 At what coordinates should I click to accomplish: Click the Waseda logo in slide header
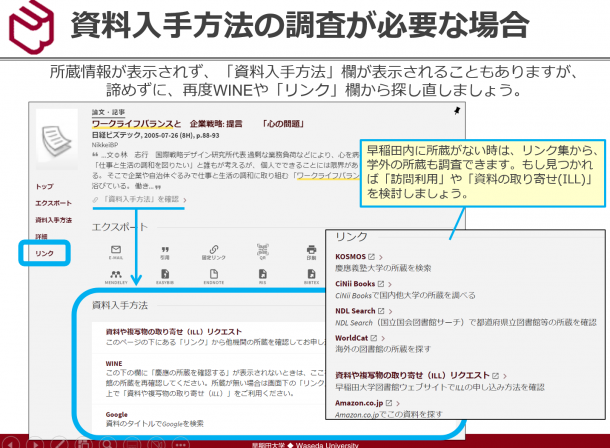pyautogui.click(x=31, y=27)
